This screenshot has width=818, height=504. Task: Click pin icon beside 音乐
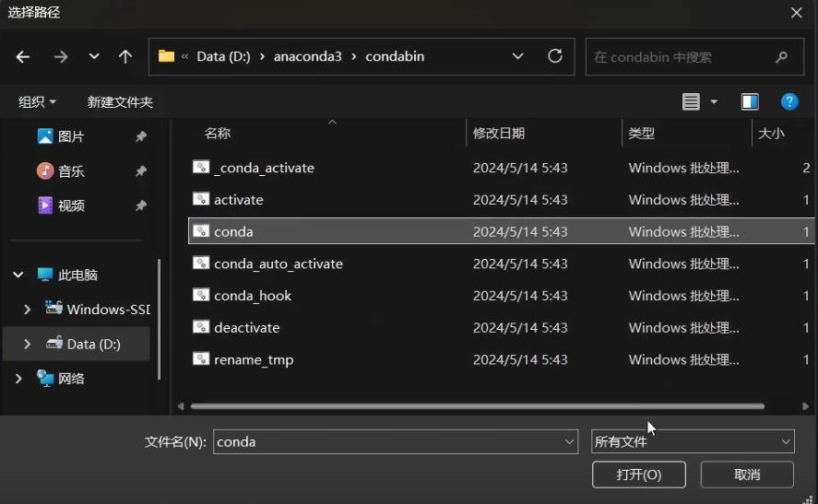tap(141, 171)
